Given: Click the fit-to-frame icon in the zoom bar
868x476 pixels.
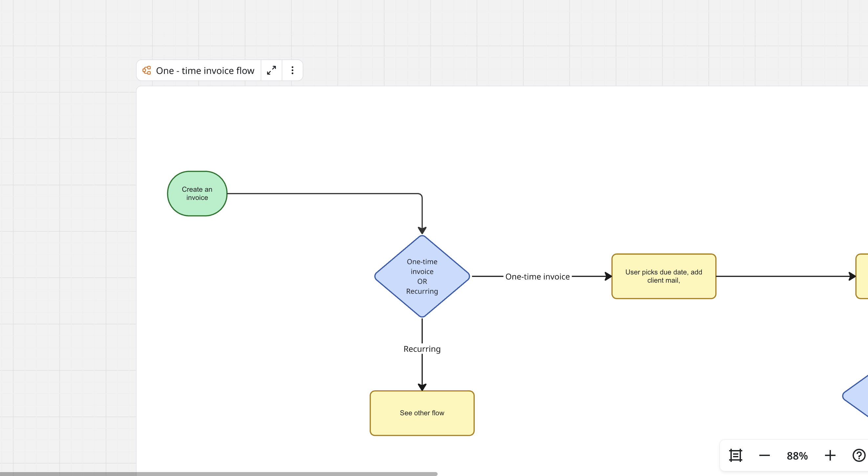Looking at the screenshot, I should (735, 455).
